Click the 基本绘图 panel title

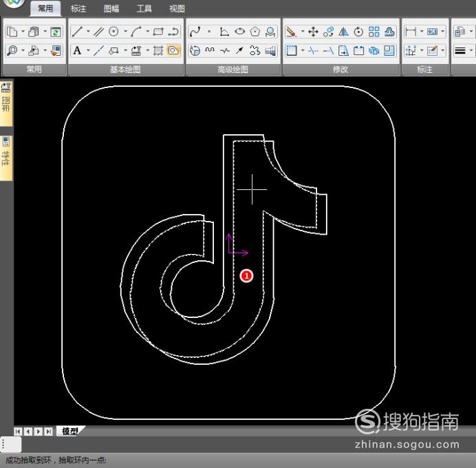point(125,70)
